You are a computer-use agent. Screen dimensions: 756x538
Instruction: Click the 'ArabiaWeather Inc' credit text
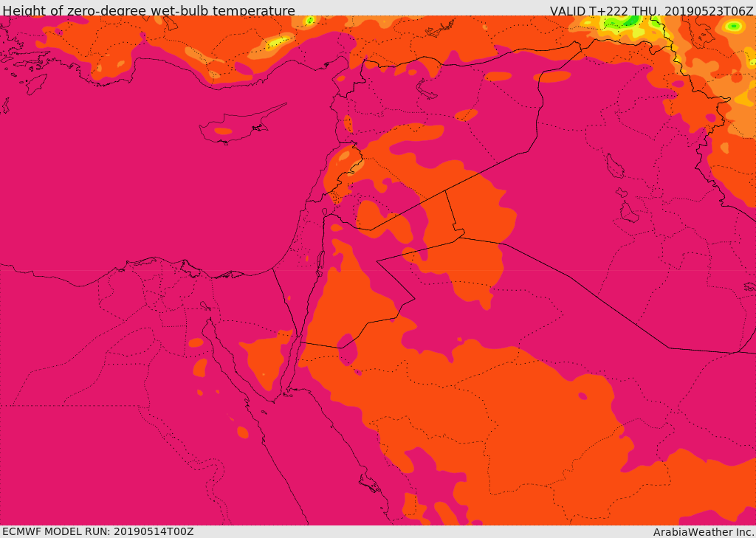(704, 532)
